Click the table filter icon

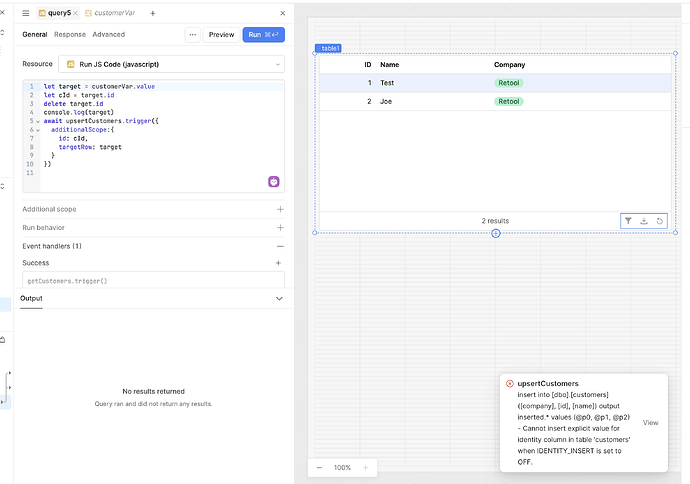(x=628, y=221)
